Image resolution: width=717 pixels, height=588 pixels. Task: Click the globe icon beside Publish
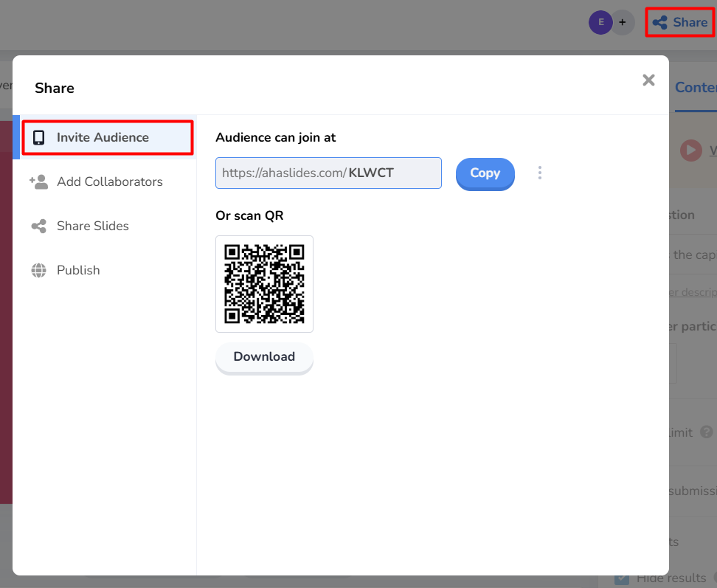coord(39,270)
